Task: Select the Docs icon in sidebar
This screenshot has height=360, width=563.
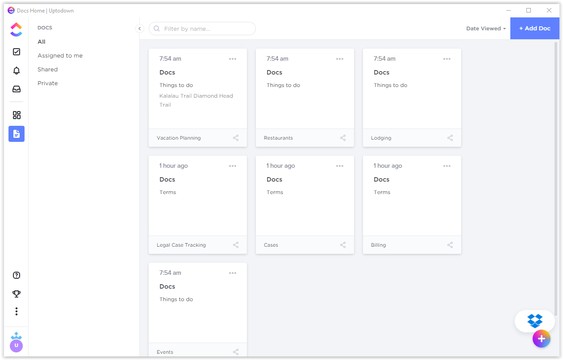Action: coord(17,134)
